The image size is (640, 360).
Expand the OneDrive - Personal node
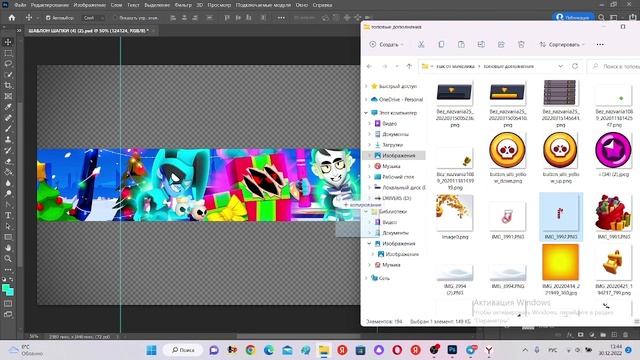point(367,99)
